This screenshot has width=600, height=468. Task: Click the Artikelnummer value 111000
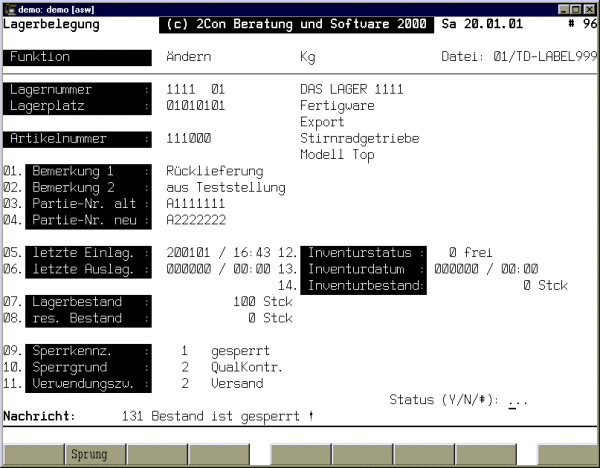pos(188,138)
